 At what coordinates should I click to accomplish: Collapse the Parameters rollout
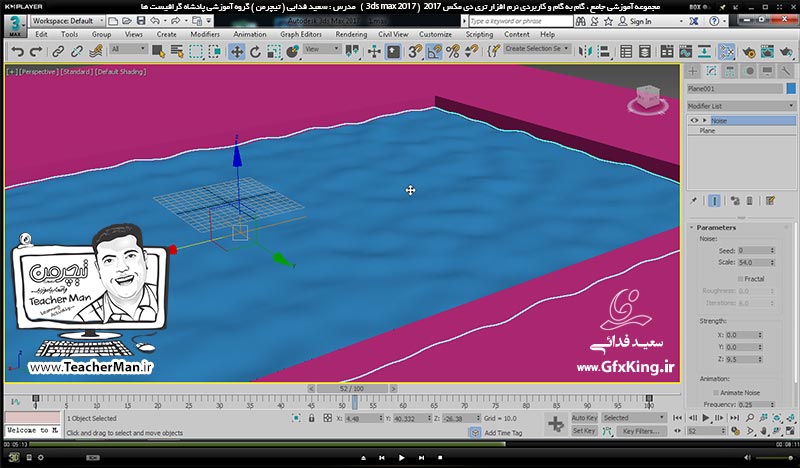coord(716,228)
